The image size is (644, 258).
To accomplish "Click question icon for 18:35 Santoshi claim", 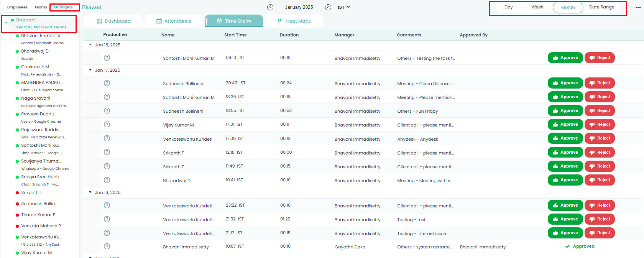I will (x=107, y=97).
